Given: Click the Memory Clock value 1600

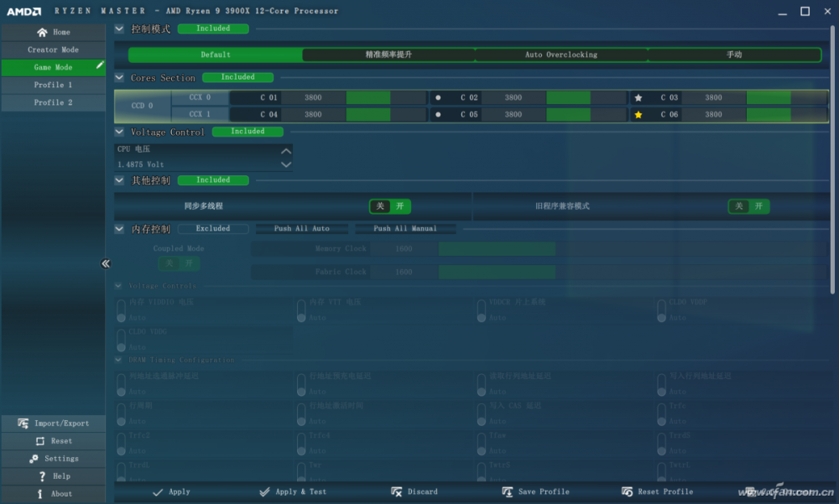Looking at the screenshot, I should coord(404,249).
